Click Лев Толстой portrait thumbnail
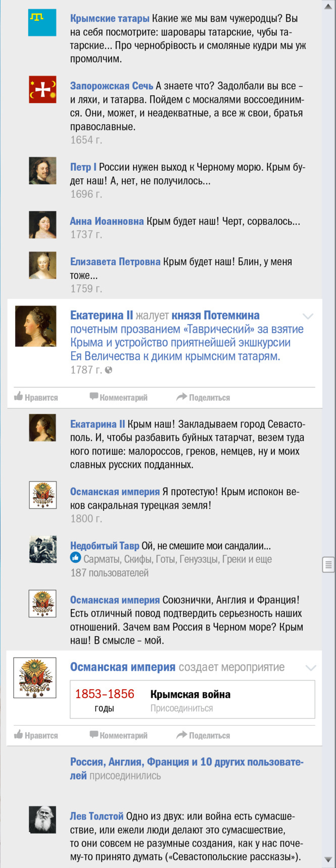The width and height of the screenshot is (336, 868). click(x=42, y=819)
